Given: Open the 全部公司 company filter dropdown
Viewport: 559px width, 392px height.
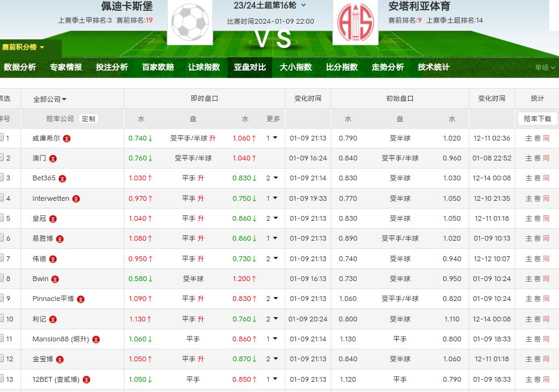Looking at the screenshot, I should coord(50,99).
